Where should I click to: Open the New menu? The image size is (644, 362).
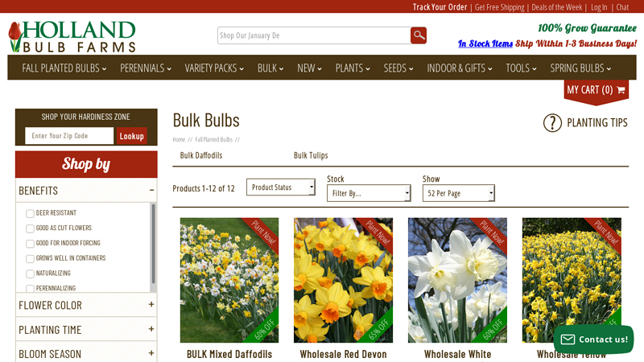click(309, 68)
